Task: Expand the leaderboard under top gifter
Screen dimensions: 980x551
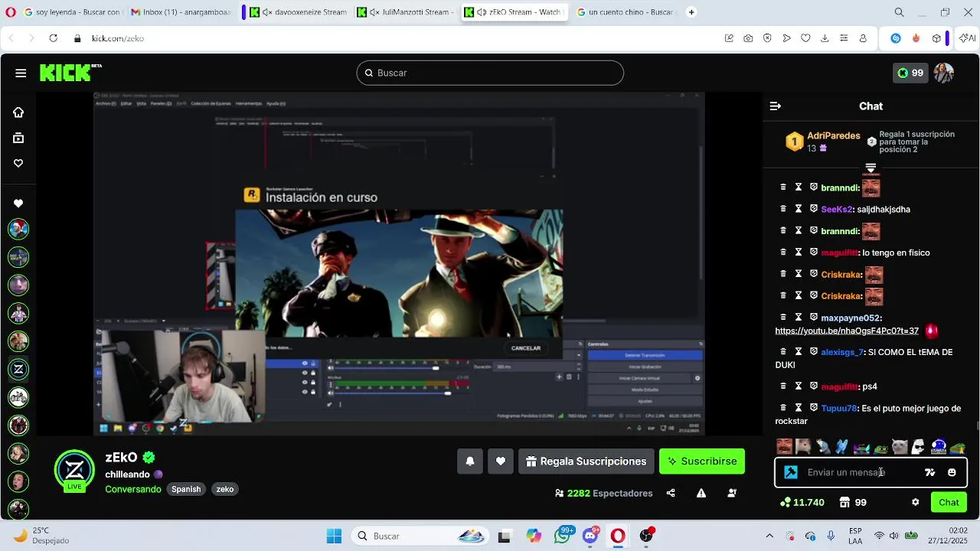Action: point(871,168)
